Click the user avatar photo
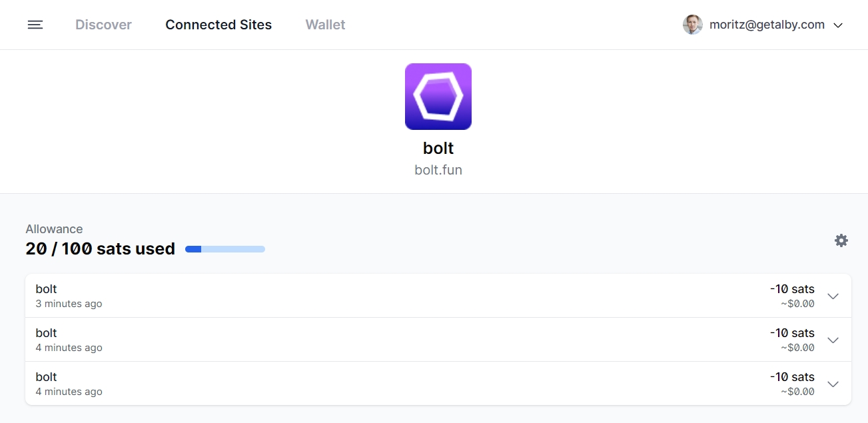868x423 pixels. click(693, 25)
